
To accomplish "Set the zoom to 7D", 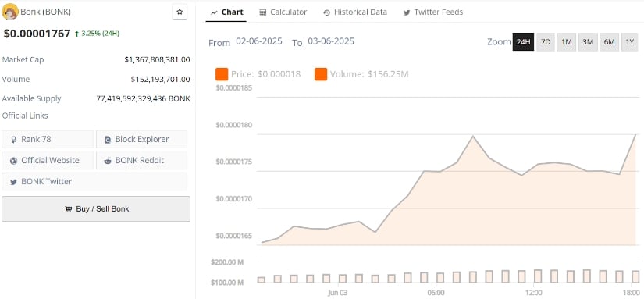I will tap(546, 42).
